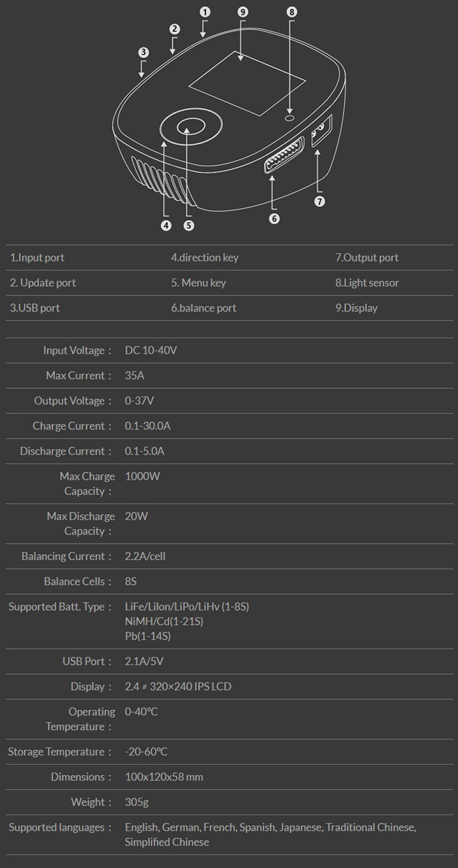This screenshot has height=868, width=458.
Task: Select the '1.Input port' legend entry
Action: 37,258
